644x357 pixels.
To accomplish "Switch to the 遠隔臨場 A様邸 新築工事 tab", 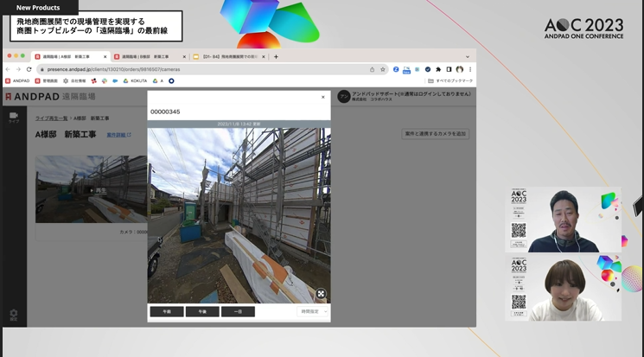I will point(71,57).
